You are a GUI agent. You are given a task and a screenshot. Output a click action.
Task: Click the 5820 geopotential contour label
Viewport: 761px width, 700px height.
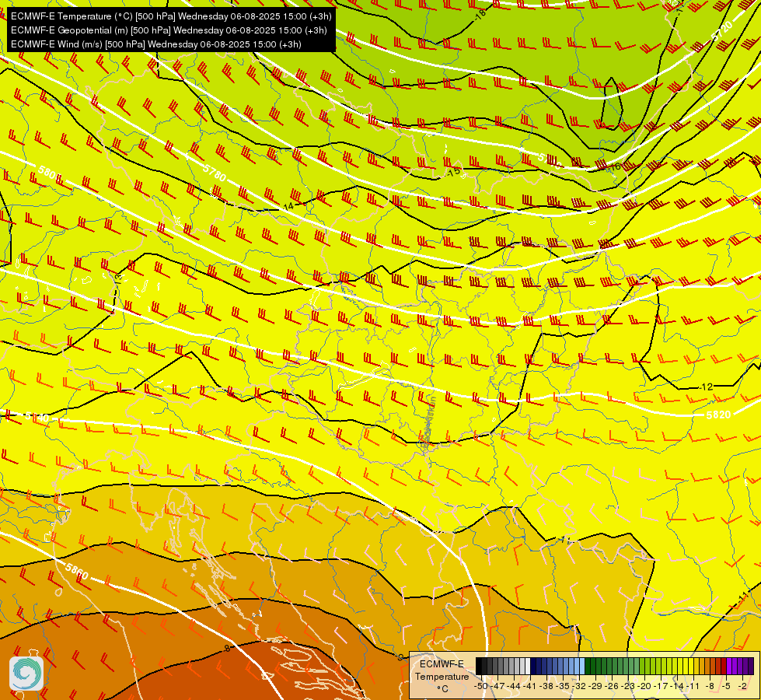718,415
